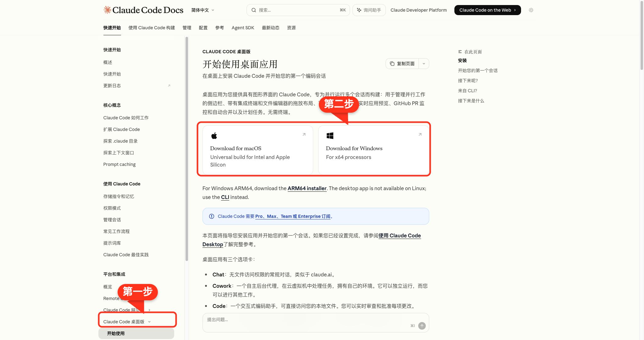
Task: Jump to 来自 CLI? in page contents
Action: 467,91
